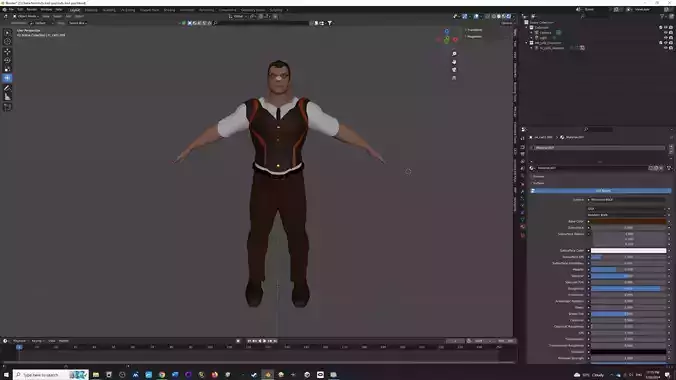Click the play animation button
This screenshot has height=380, width=676.
pos(264,341)
